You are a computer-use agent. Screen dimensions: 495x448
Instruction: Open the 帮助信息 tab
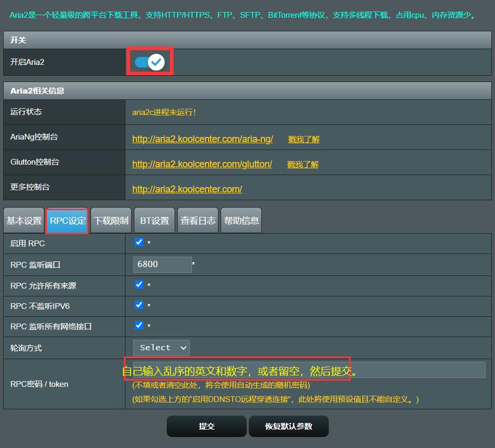[241, 221]
